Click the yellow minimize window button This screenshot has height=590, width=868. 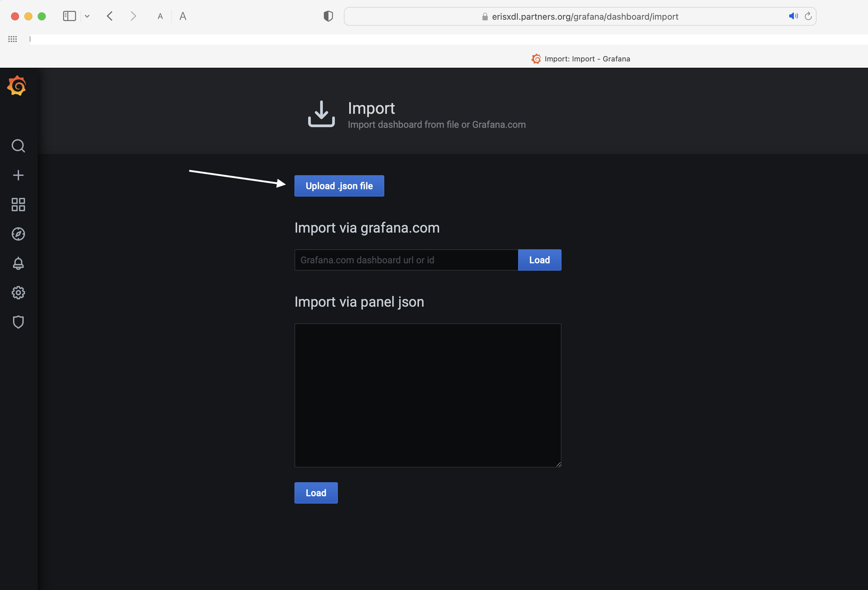click(x=28, y=16)
